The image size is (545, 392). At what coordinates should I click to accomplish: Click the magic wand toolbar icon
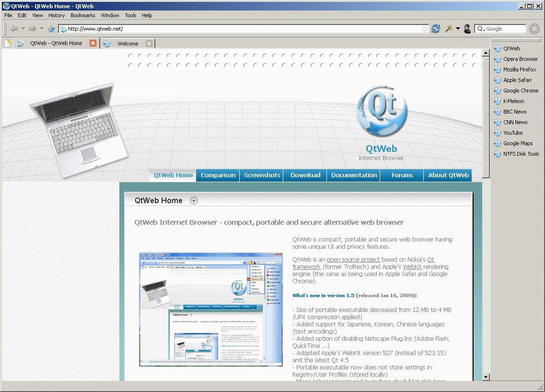(448, 29)
